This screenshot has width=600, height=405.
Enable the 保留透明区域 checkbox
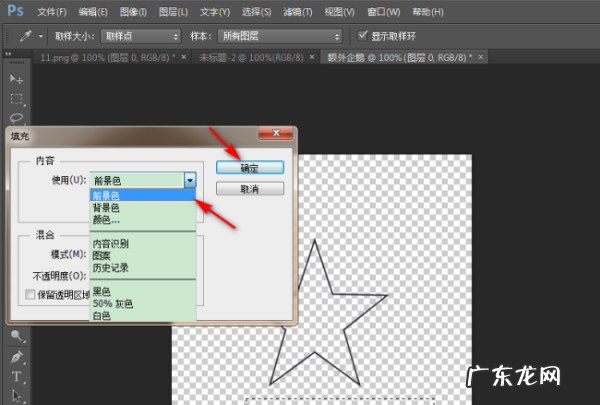28,294
